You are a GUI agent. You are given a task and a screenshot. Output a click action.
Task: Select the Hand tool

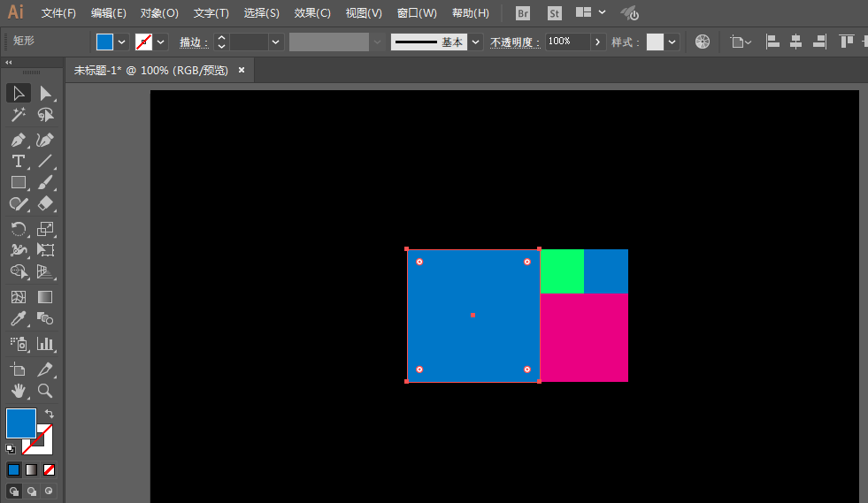pyautogui.click(x=18, y=390)
